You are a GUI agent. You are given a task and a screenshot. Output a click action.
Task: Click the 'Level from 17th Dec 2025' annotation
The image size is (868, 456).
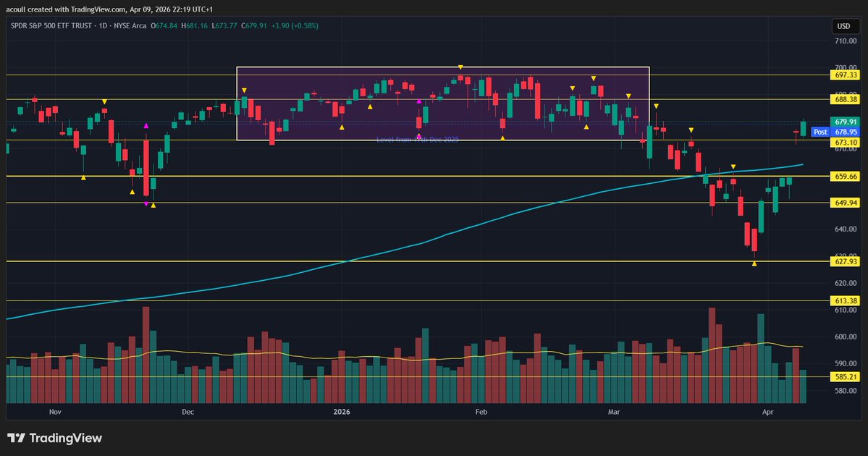click(x=418, y=140)
